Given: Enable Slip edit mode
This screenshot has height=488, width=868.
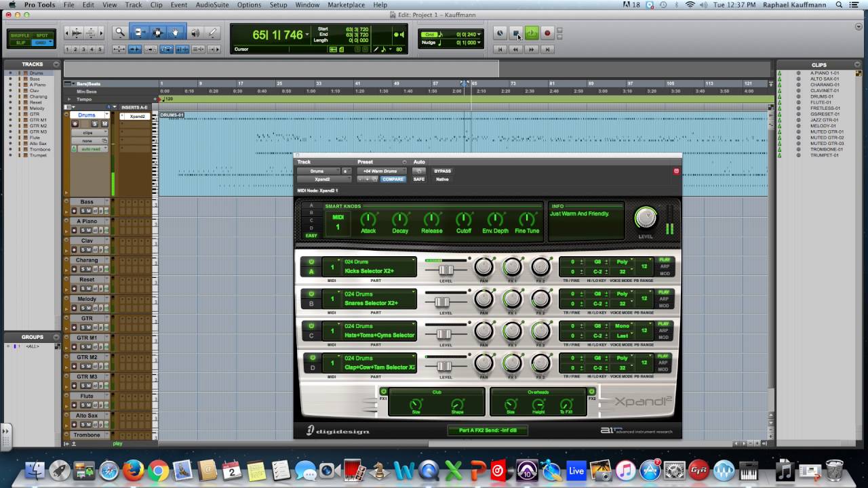Looking at the screenshot, I should [x=20, y=43].
